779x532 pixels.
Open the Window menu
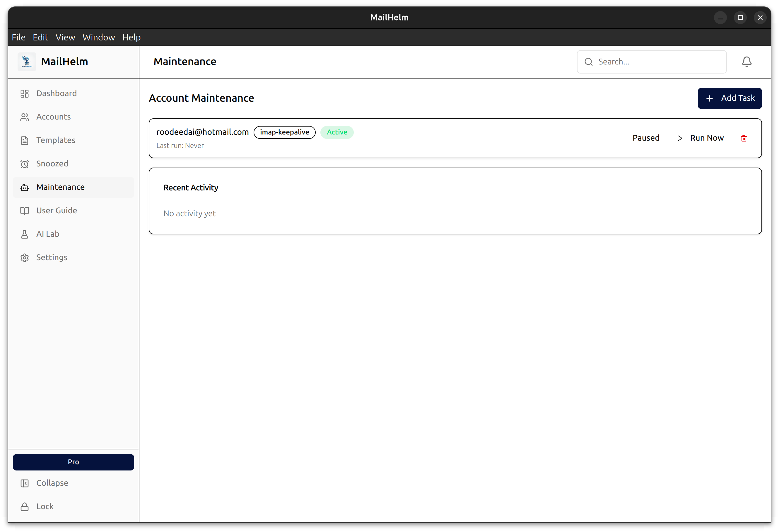[x=99, y=37]
